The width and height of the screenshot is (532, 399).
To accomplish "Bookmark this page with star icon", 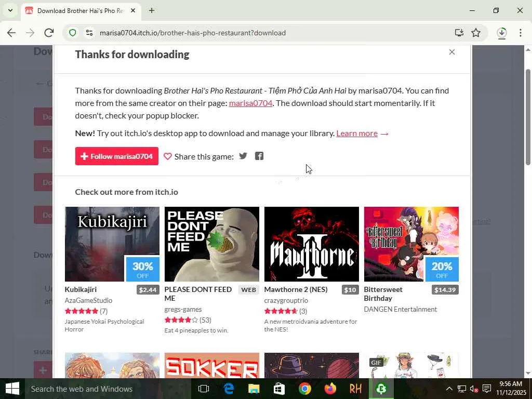I will 476,33.
